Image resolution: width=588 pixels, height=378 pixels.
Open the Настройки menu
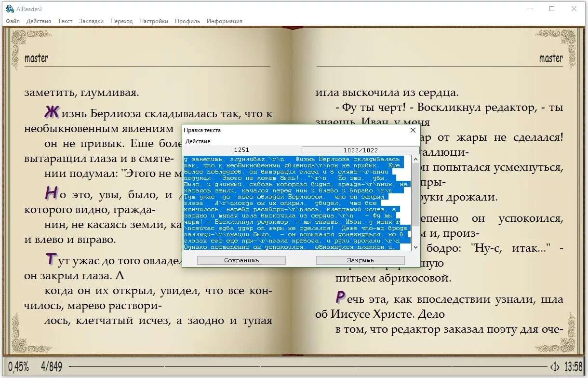[x=154, y=21]
